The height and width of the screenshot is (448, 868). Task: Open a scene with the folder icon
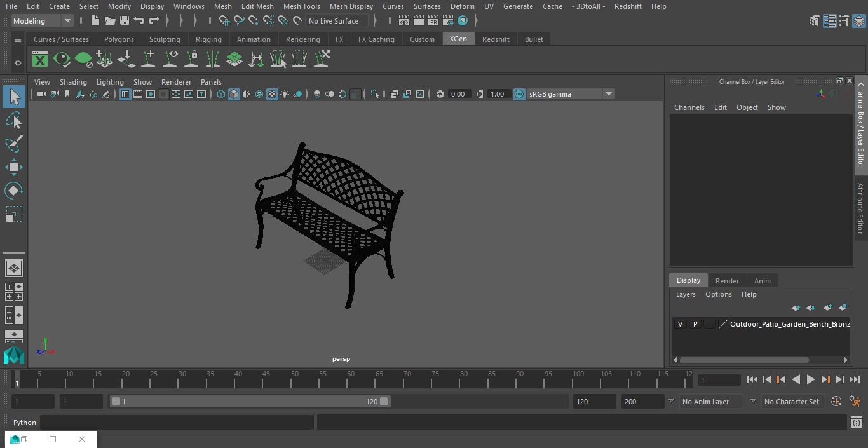[110, 21]
